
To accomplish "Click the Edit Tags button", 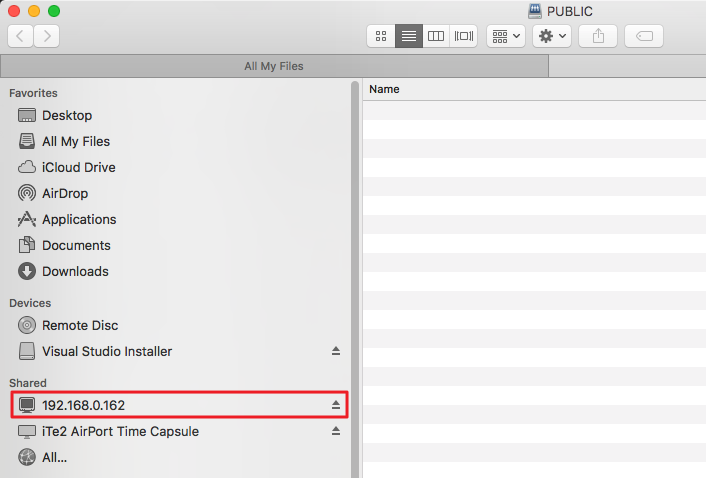I will click(644, 36).
